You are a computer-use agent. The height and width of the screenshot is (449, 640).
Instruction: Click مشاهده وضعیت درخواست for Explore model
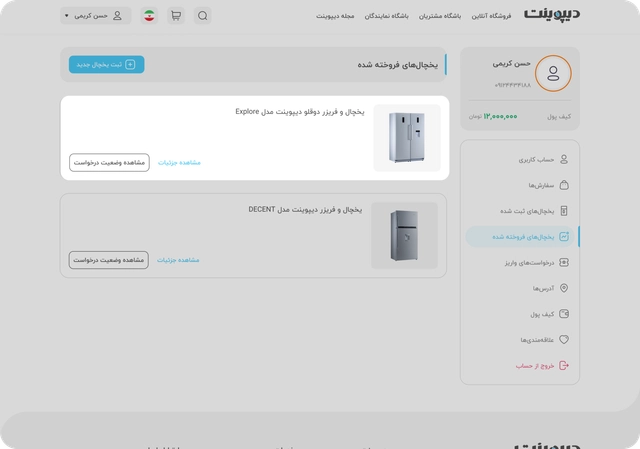109,162
